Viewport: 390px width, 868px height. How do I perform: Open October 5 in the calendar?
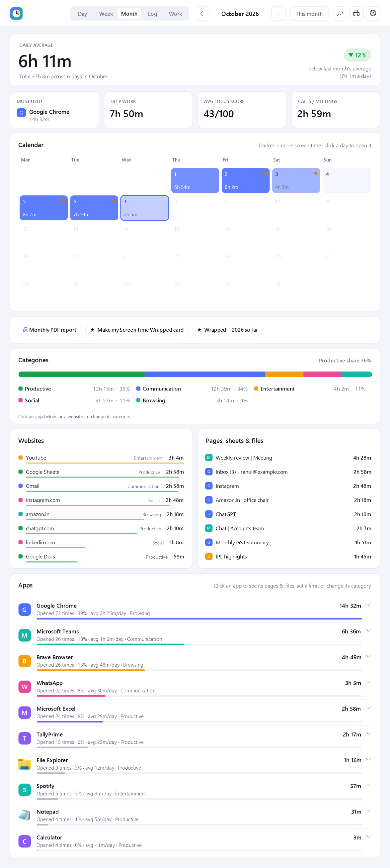pyautogui.click(x=44, y=208)
